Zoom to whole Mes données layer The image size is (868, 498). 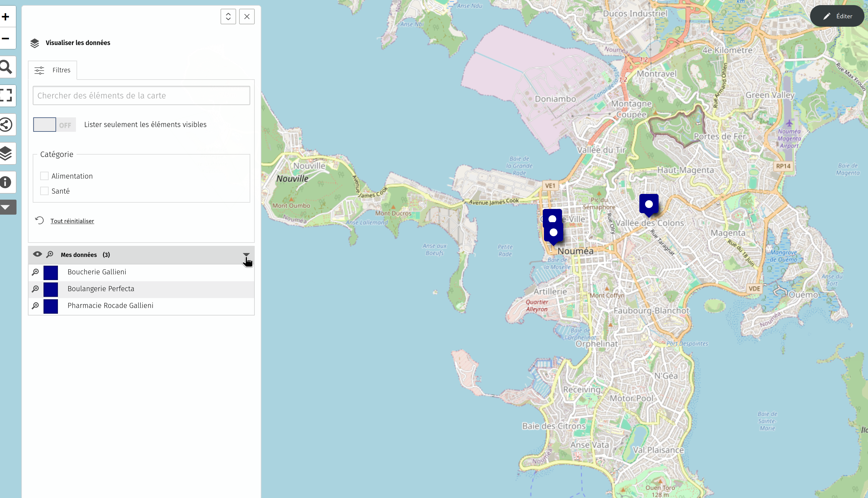coord(50,255)
